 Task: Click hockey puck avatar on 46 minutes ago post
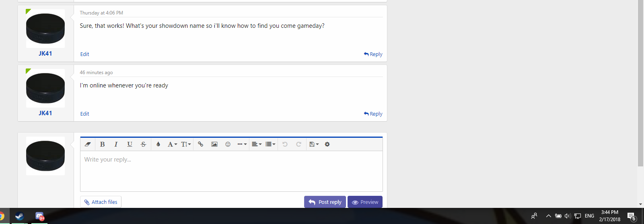coord(45,88)
